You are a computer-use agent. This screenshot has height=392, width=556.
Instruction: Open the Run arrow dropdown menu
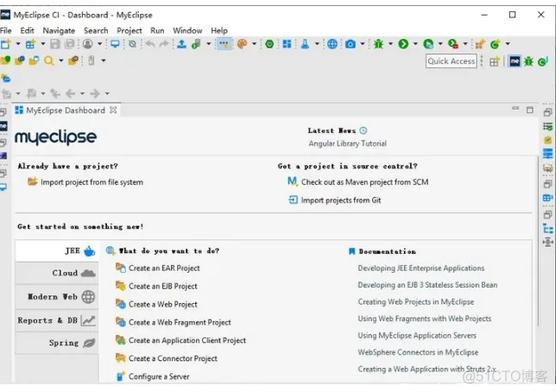pos(415,44)
